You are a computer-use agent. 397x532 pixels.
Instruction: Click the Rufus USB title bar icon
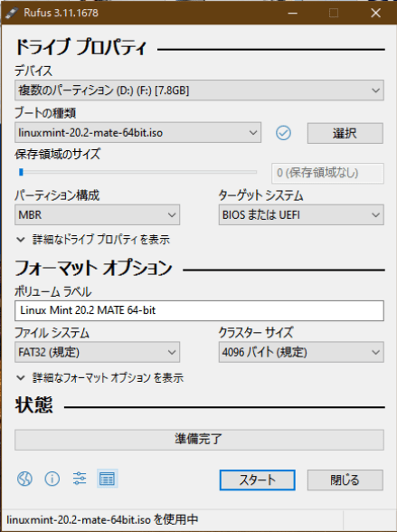pyautogui.click(x=12, y=13)
